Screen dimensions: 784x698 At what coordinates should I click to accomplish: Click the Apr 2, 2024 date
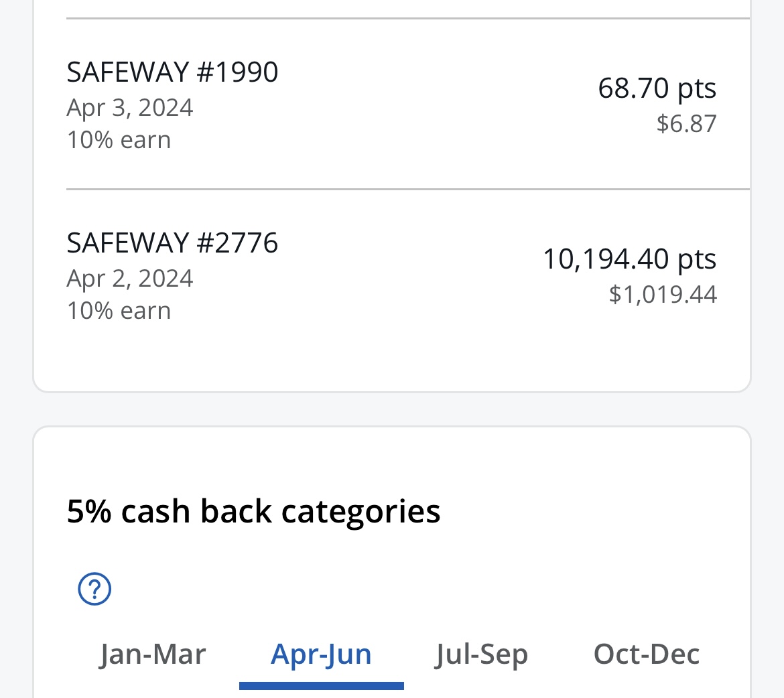click(130, 278)
